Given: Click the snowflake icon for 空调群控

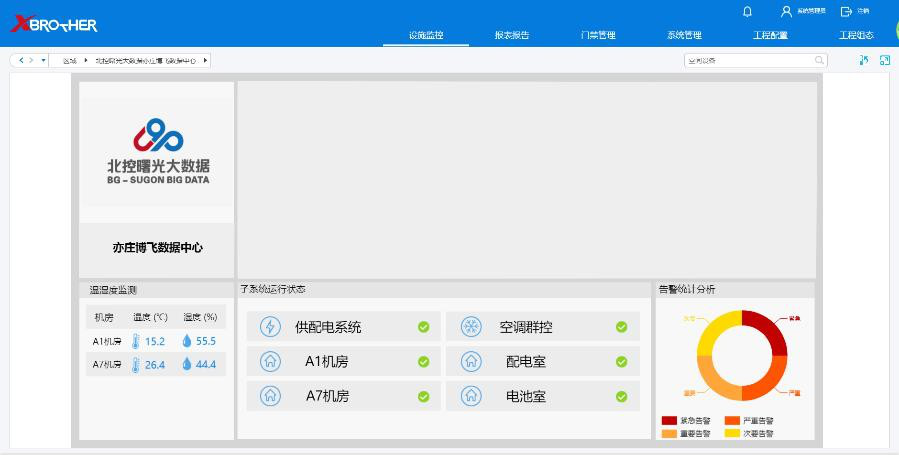Looking at the screenshot, I should 470,327.
